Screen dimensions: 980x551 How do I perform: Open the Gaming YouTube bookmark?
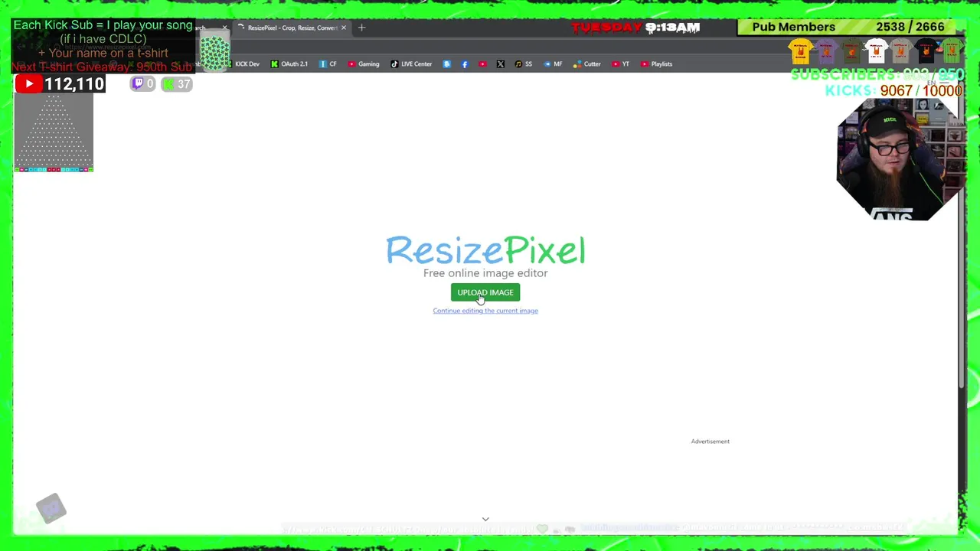364,64
